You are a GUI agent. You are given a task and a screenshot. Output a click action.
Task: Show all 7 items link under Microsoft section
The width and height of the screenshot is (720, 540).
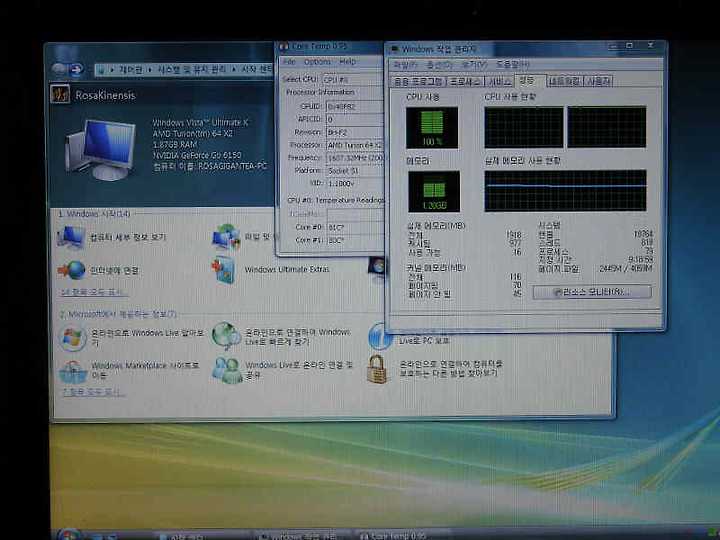(94, 392)
